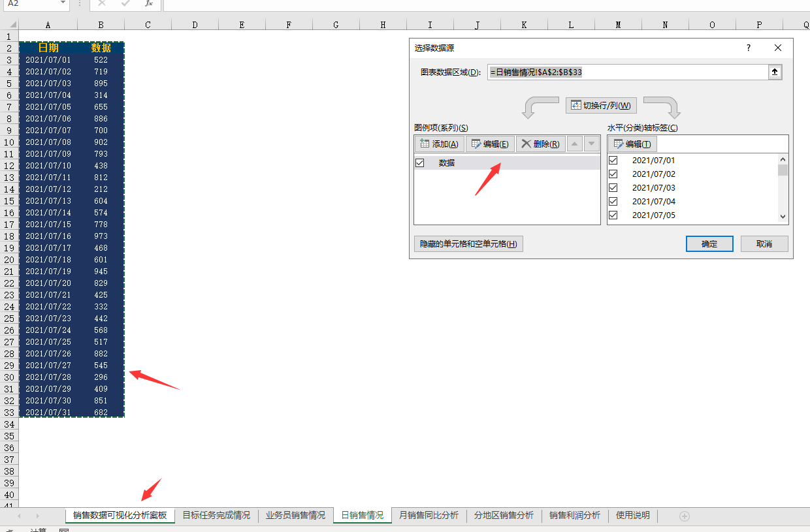Click 删除 to remove the series
This screenshot has width=810, height=532.
[540, 144]
